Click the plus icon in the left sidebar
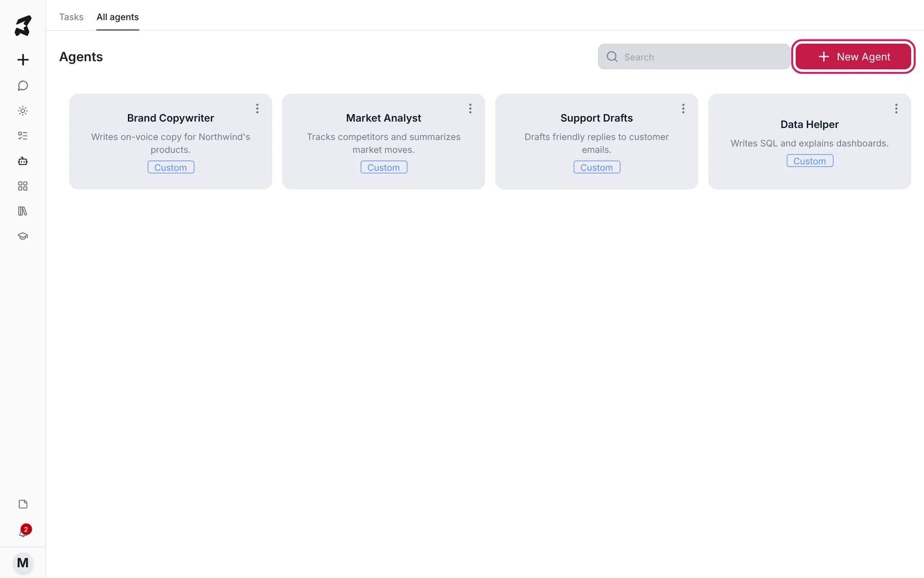The width and height of the screenshot is (924, 578). click(x=23, y=60)
